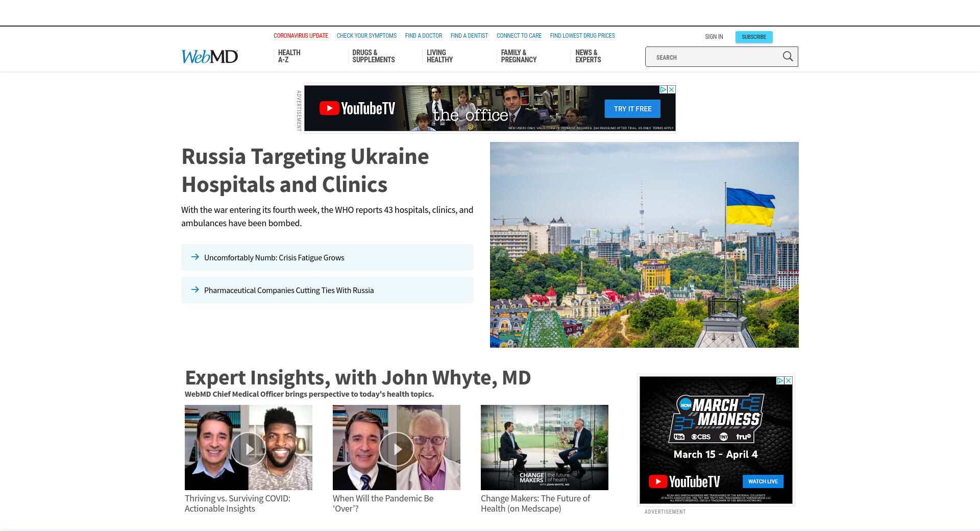Open the News & Experts menu
Image resolution: width=980 pixels, height=531 pixels.
[588, 56]
